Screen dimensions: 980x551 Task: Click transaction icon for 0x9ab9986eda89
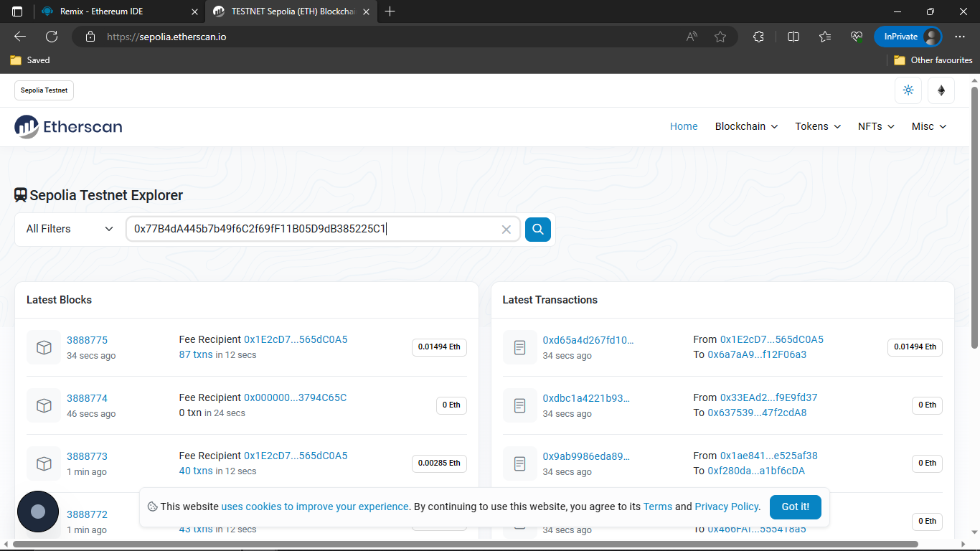[520, 463]
